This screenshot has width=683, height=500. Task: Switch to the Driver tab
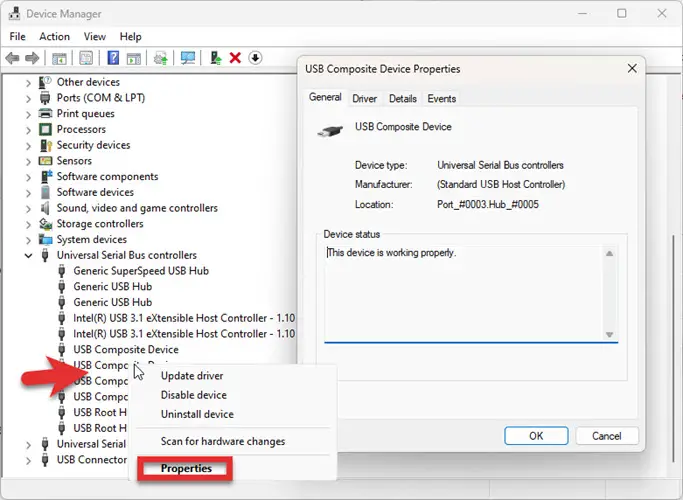(x=364, y=99)
